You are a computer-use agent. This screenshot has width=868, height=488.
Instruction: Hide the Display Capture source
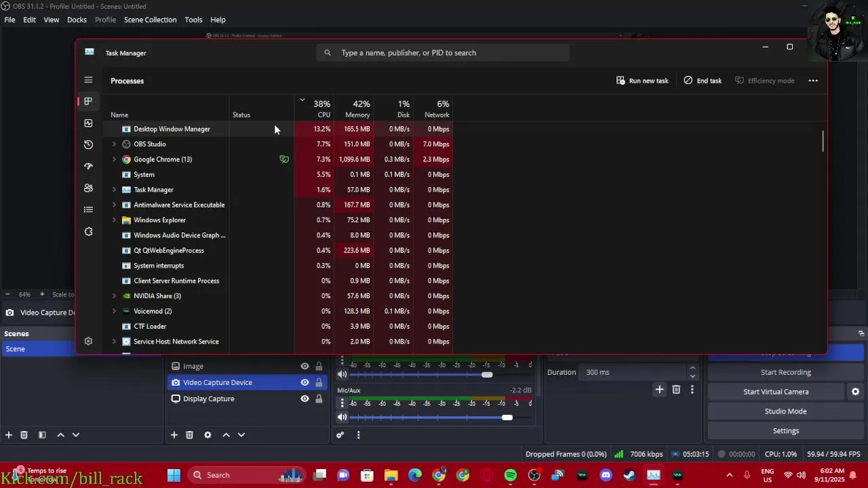click(x=304, y=399)
